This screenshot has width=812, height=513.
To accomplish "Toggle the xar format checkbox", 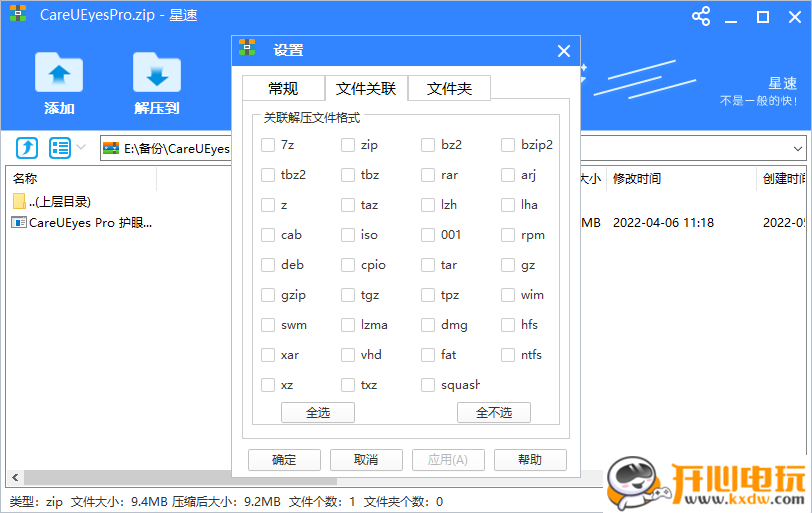I will [x=268, y=355].
